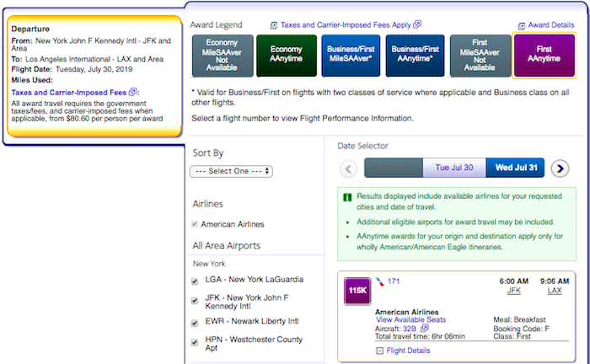Select the First AAnytime award tile

[544, 56]
